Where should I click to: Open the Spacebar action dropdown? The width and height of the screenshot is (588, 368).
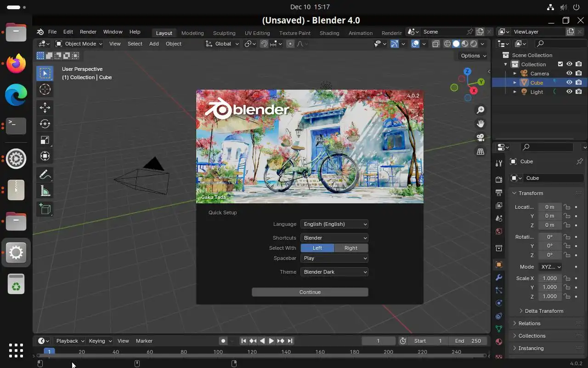(x=334, y=258)
